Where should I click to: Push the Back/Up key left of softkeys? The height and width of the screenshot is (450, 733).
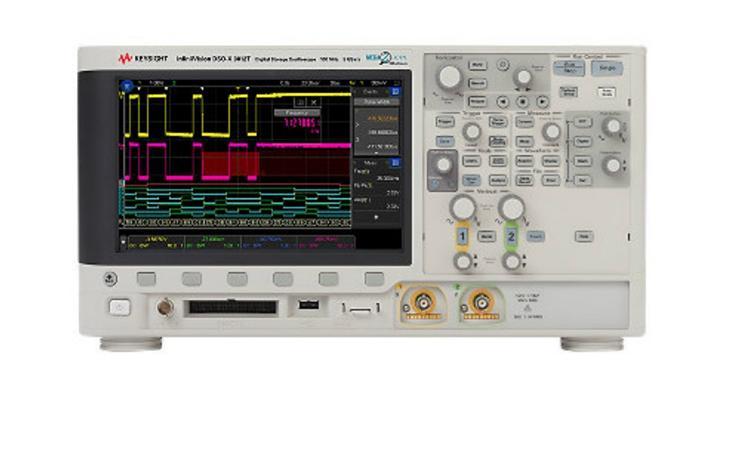(x=110, y=279)
